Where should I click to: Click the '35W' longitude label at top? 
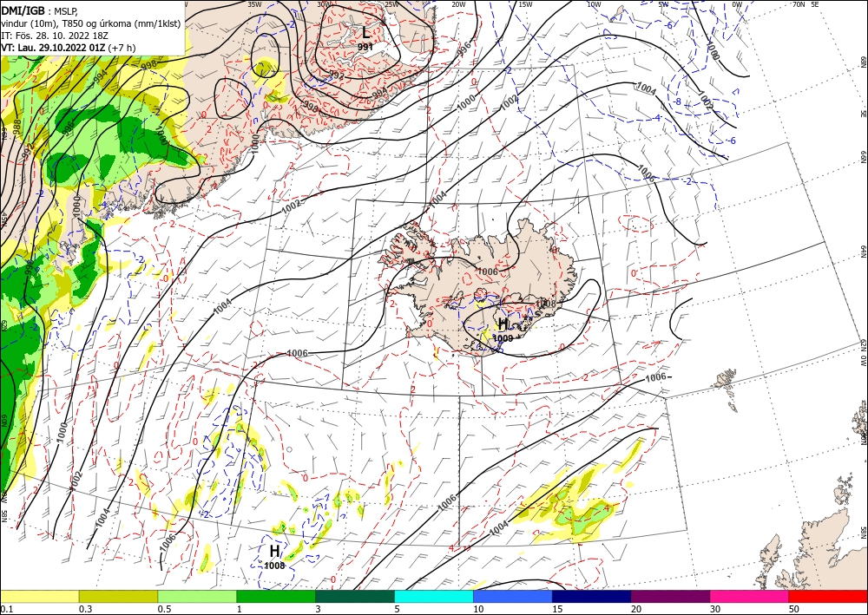pyautogui.click(x=254, y=3)
